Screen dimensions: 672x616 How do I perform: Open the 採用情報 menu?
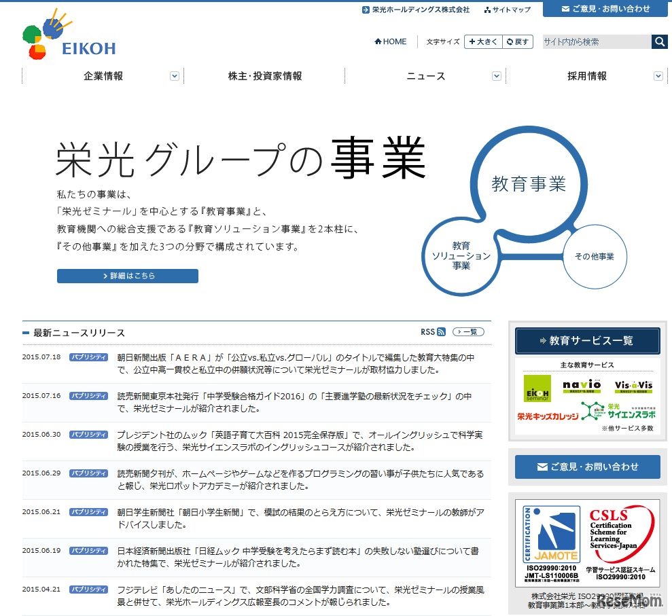point(586,76)
